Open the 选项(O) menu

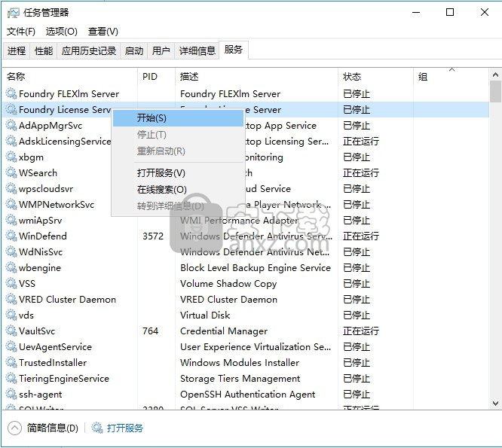pos(62,32)
